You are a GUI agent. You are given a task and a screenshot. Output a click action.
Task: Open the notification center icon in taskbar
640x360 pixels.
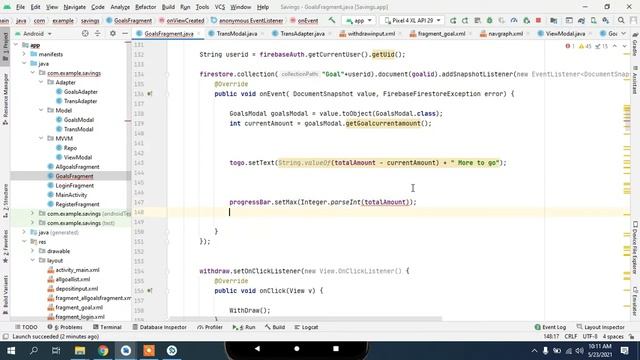click(624, 351)
